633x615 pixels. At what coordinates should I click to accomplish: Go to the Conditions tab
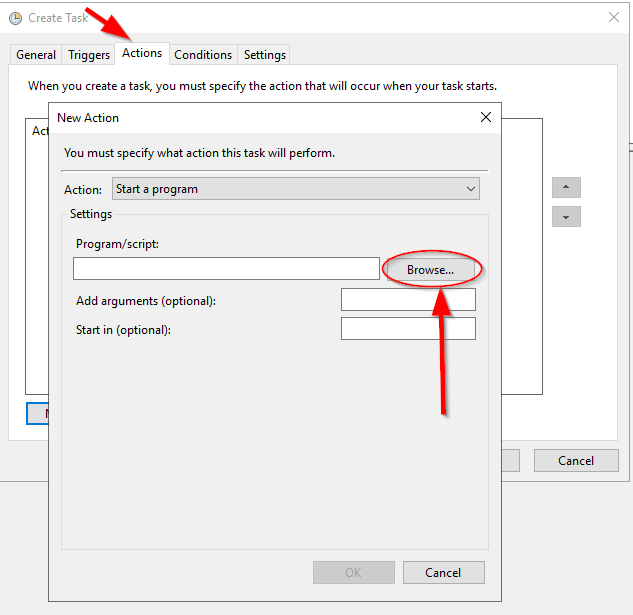click(203, 55)
